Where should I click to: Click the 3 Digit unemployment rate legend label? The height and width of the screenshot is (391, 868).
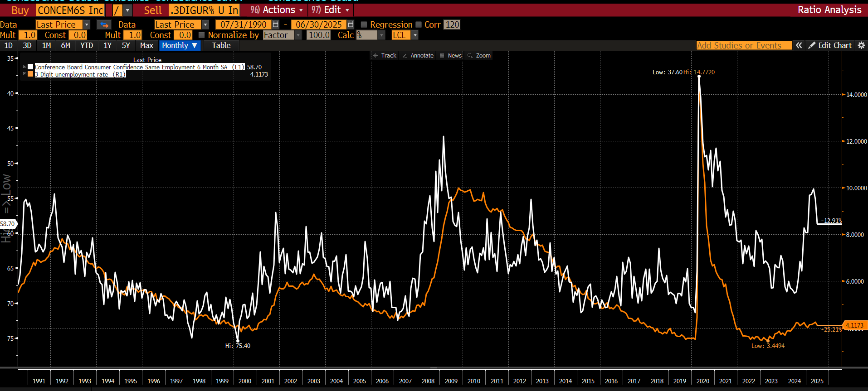tap(80, 74)
